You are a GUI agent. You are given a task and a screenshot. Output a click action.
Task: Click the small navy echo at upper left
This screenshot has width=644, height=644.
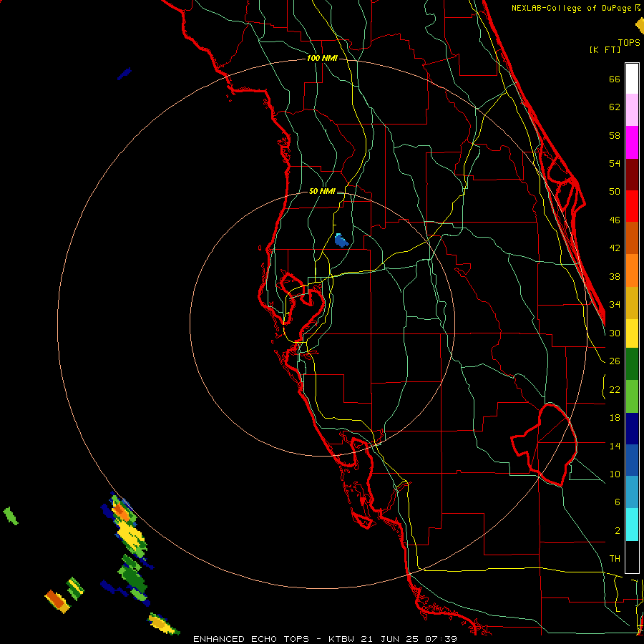(x=124, y=74)
